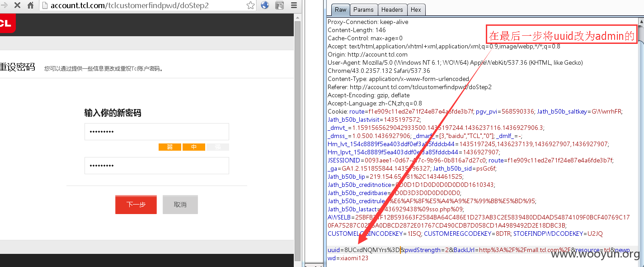This screenshot has width=644, height=267.
Task: Open the globe extension icon
Action: pos(265,5)
